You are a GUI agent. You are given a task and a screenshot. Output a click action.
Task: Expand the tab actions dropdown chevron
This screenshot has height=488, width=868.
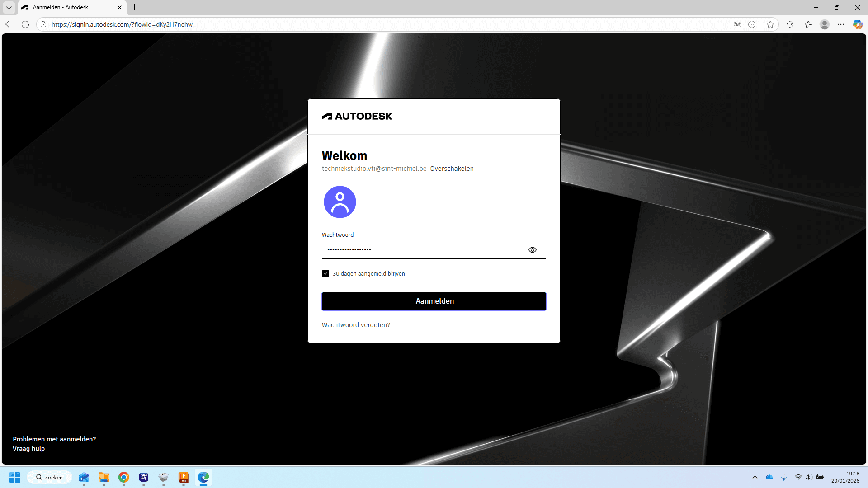coord(9,7)
